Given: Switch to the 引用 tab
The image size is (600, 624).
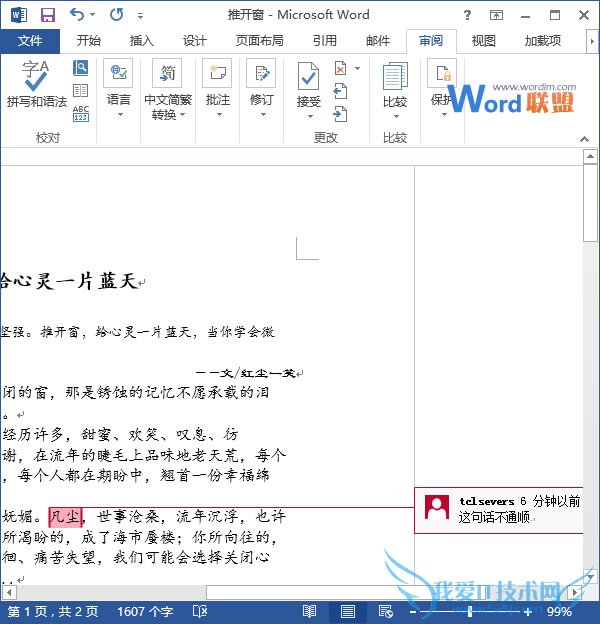Looking at the screenshot, I should point(325,41).
